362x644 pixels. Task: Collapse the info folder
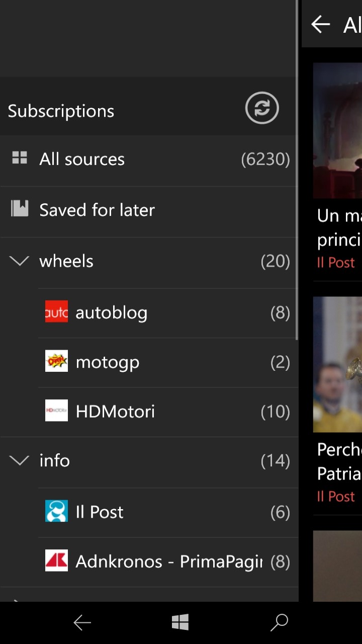(x=20, y=460)
